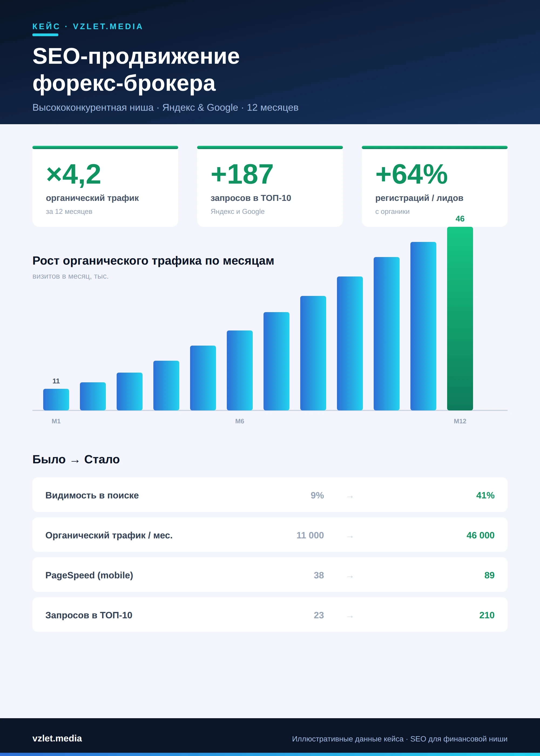Click the arrow in Видимость в поиске row
The image size is (540, 756).
point(350,497)
